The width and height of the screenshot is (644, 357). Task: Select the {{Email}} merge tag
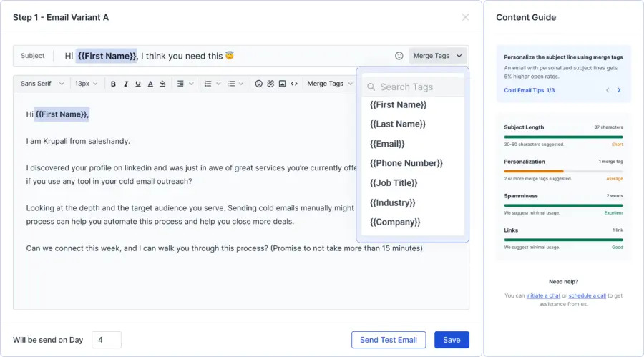(387, 144)
